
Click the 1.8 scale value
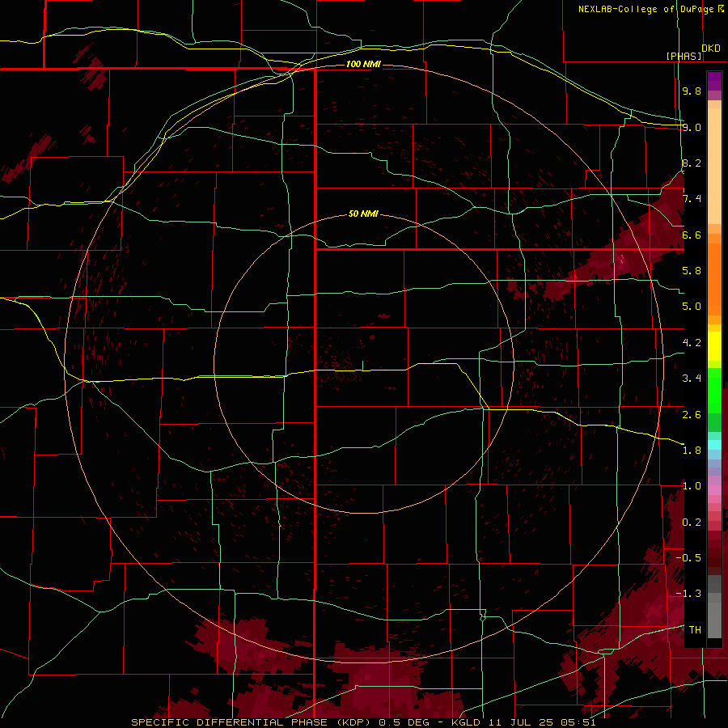point(692,451)
